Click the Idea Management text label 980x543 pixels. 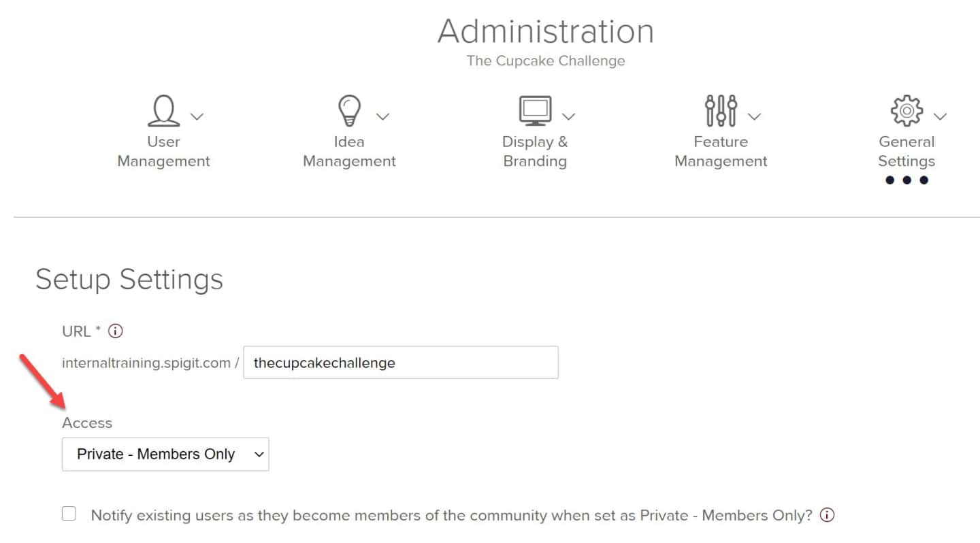(x=349, y=152)
